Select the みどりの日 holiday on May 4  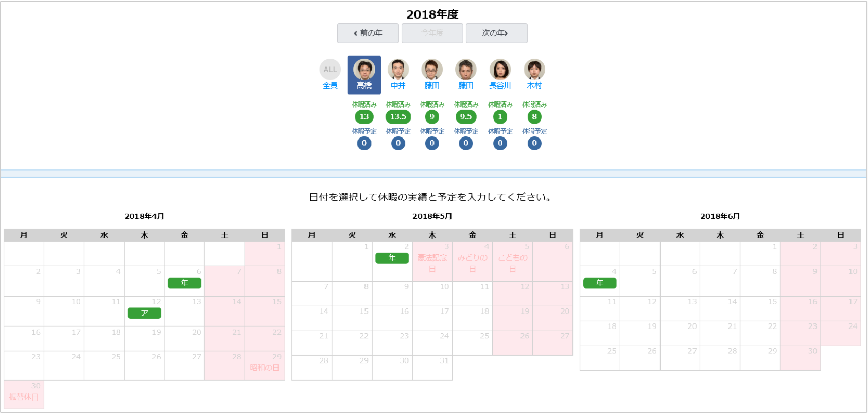coord(472,261)
